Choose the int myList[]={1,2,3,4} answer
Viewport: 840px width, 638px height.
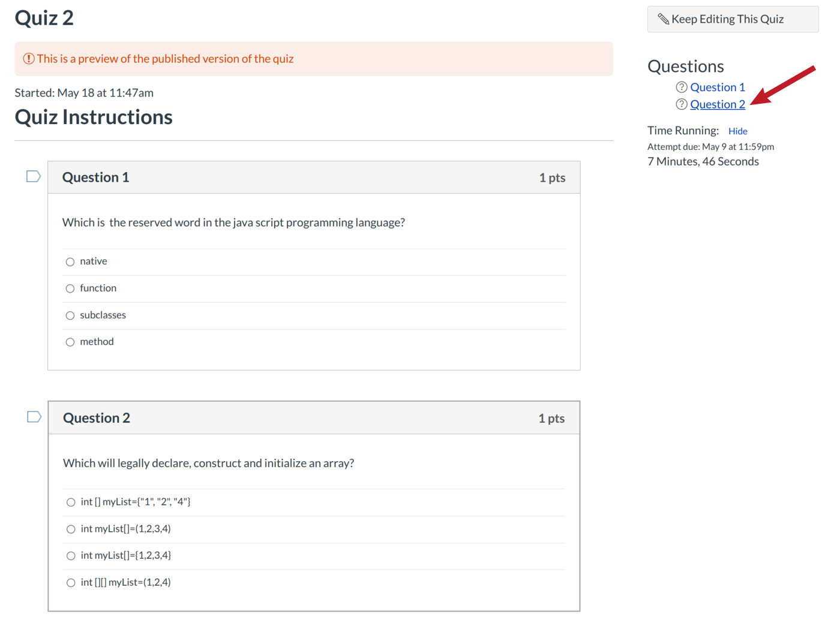(70, 556)
